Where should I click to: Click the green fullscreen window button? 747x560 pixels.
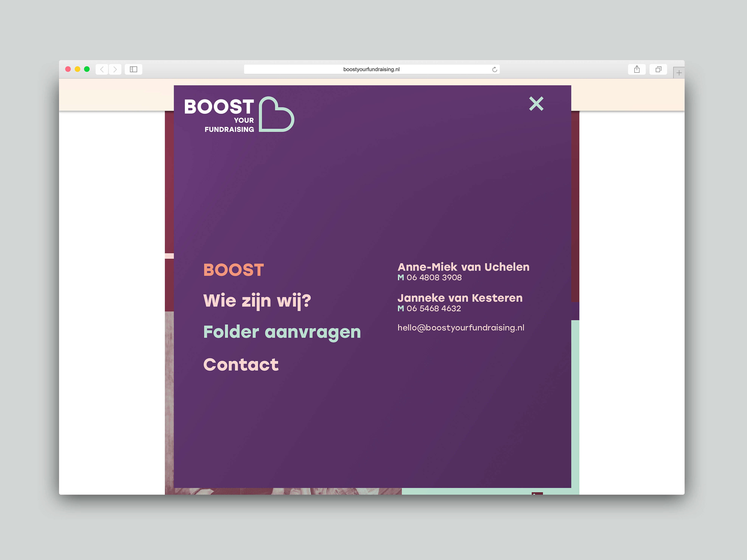point(87,69)
